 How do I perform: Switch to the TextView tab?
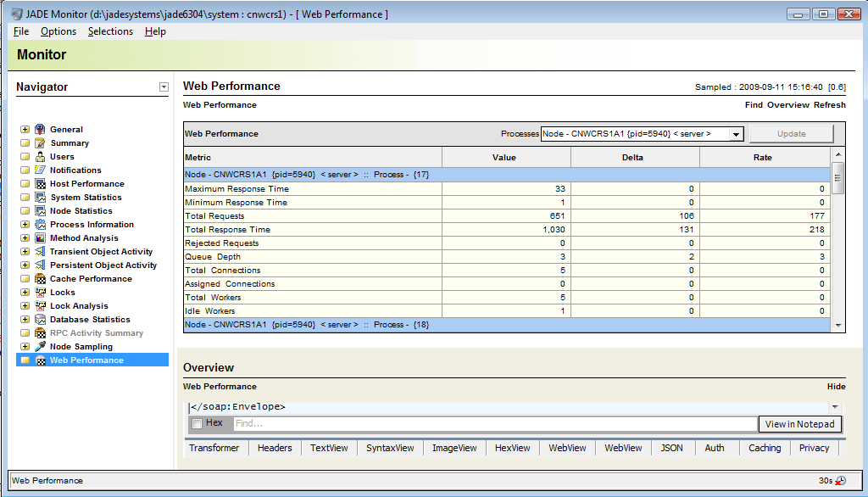coord(329,448)
